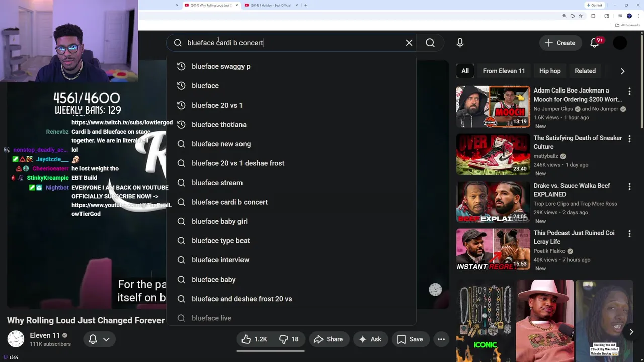Select the 'All' filter chip
The image size is (644, 362).
(465, 71)
